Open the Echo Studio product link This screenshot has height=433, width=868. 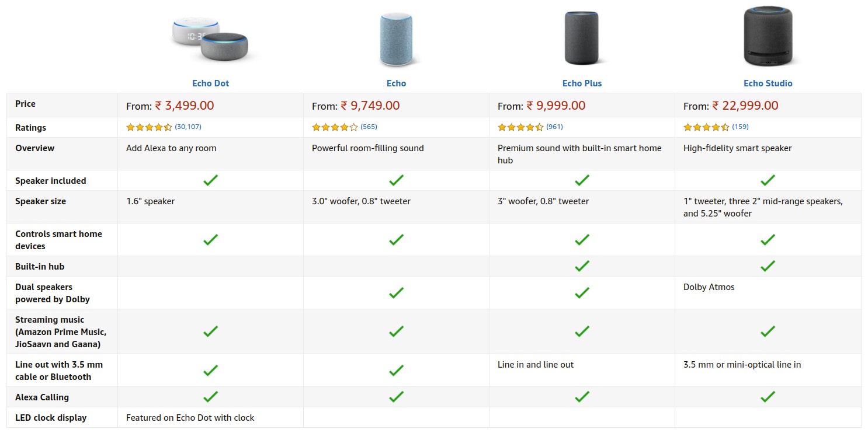[x=768, y=83]
